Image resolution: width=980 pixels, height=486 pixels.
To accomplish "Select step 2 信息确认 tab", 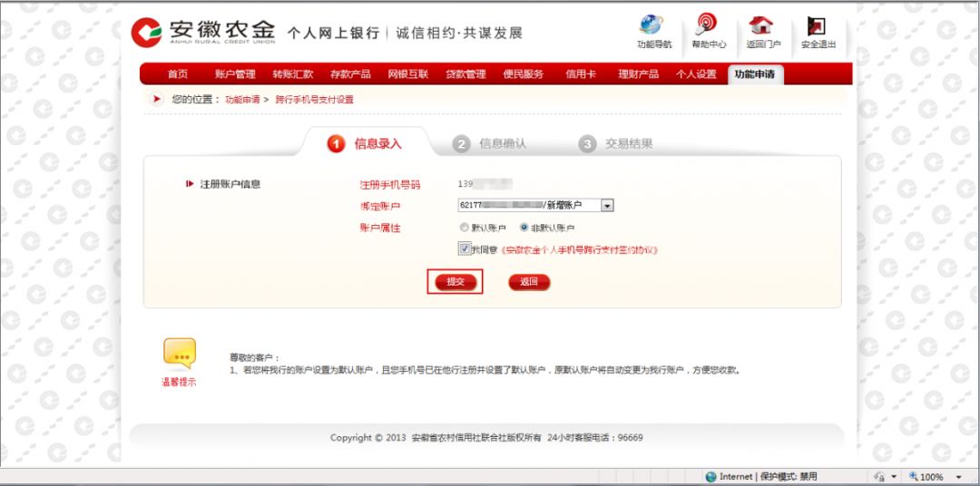I will point(489,143).
